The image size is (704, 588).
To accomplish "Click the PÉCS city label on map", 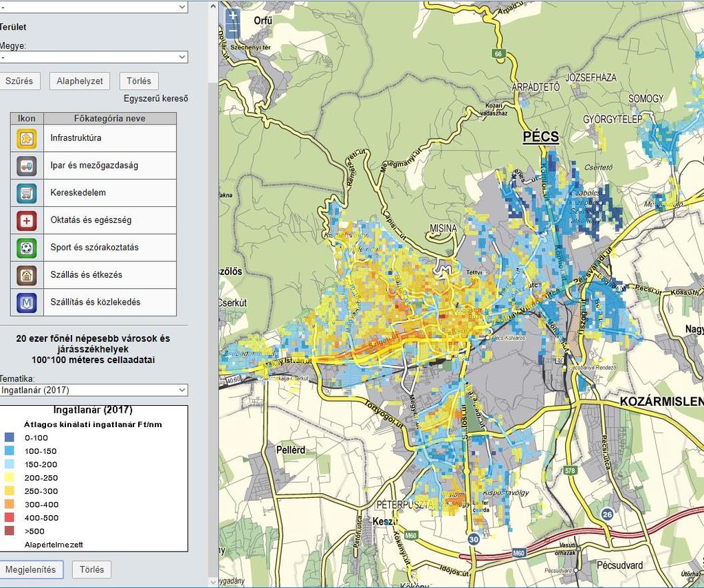I will pyautogui.click(x=541, y=137).
